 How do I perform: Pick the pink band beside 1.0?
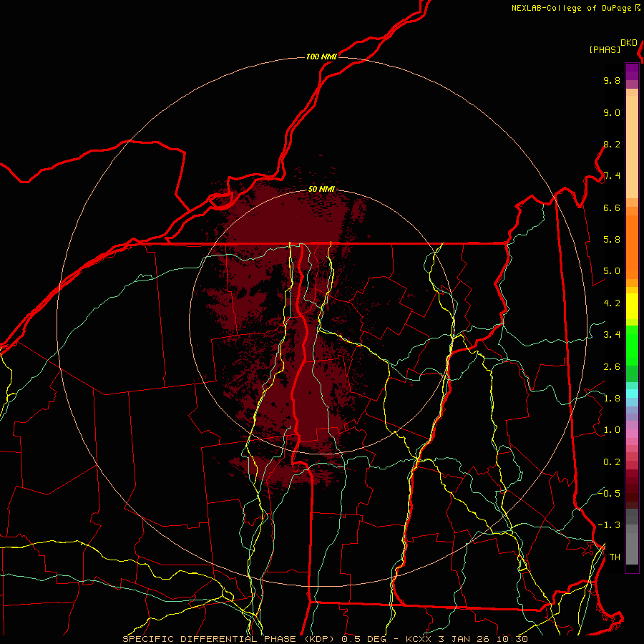point(632,434)
